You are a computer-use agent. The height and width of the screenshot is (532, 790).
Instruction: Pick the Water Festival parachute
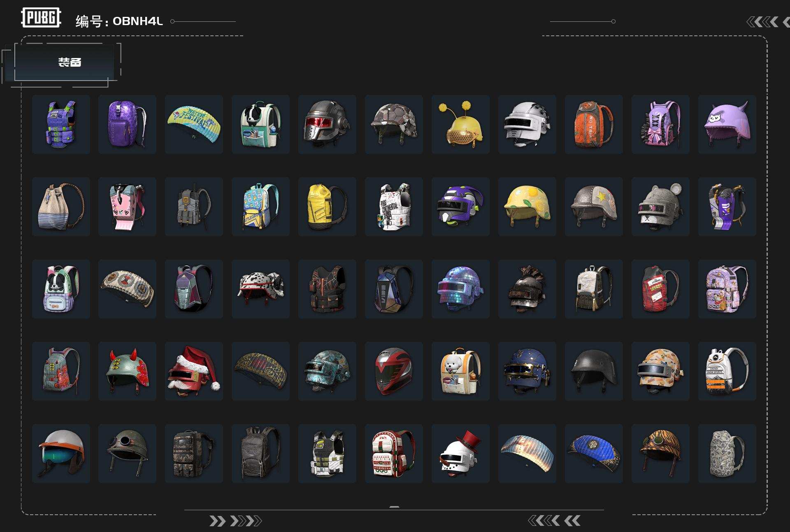click(194, 124)
